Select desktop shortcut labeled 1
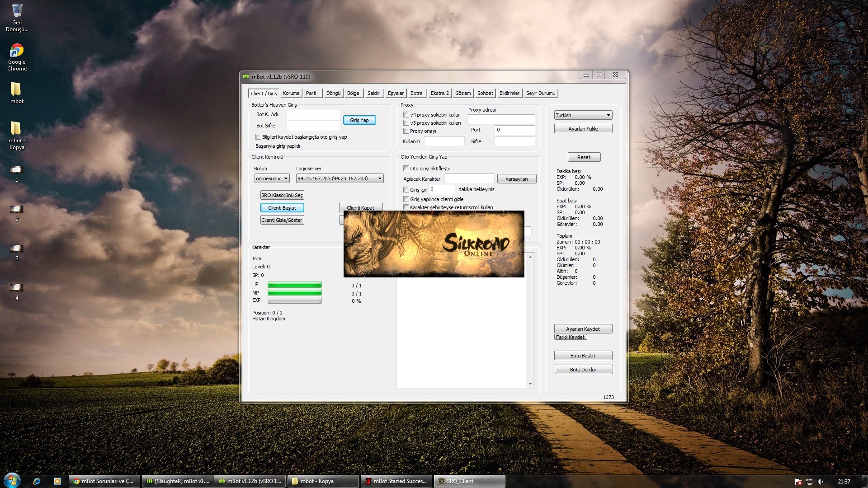 (x=17, y=174)
